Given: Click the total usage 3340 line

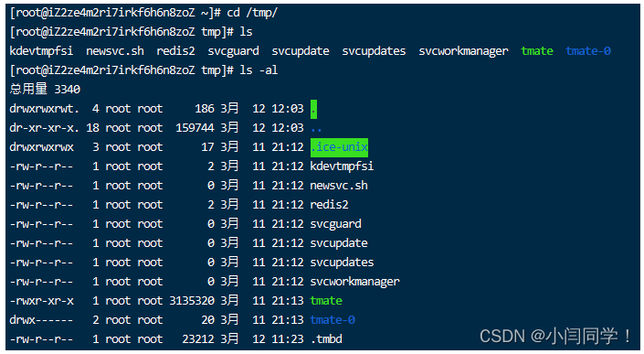Looking at the screenshot, I should point(45,90).
